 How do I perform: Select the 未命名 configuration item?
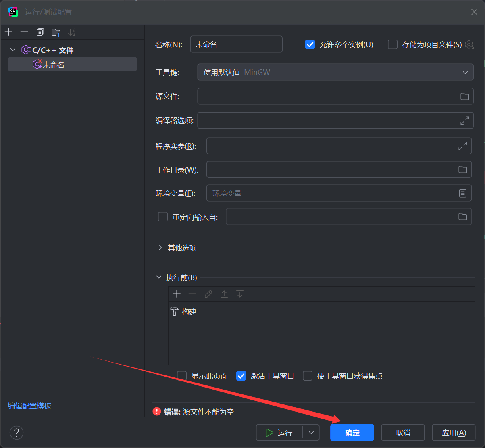73,65
